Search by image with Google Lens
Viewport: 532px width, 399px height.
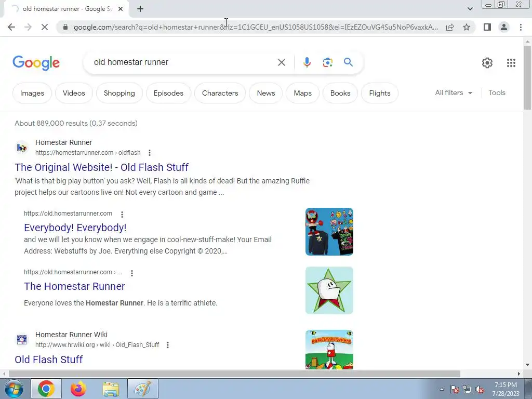click(x=327, y=62)
